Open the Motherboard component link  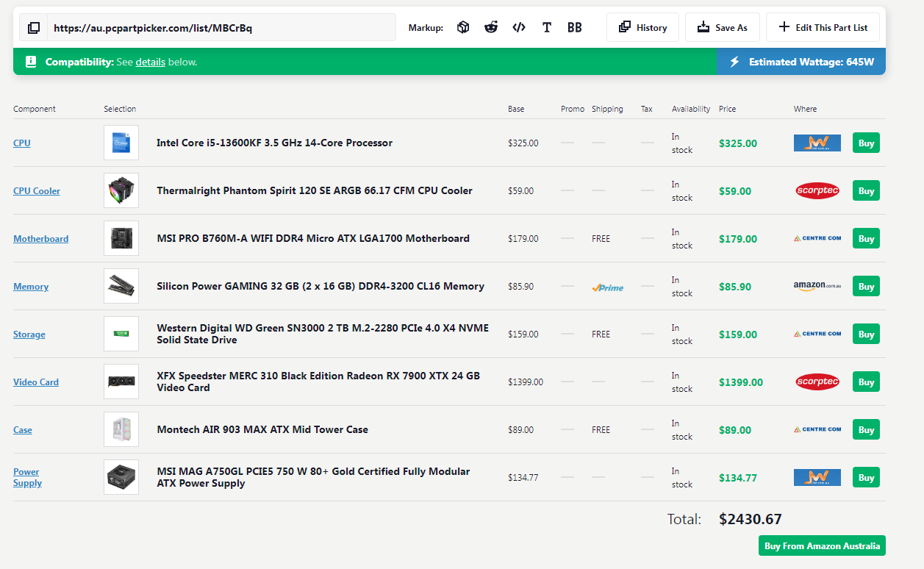click(x=41, y=238)
